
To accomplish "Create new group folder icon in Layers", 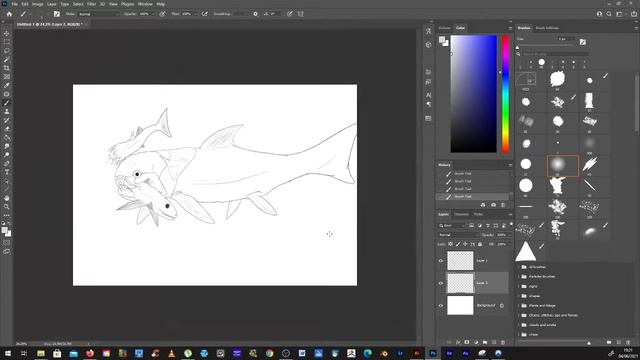I will [485, 342].
